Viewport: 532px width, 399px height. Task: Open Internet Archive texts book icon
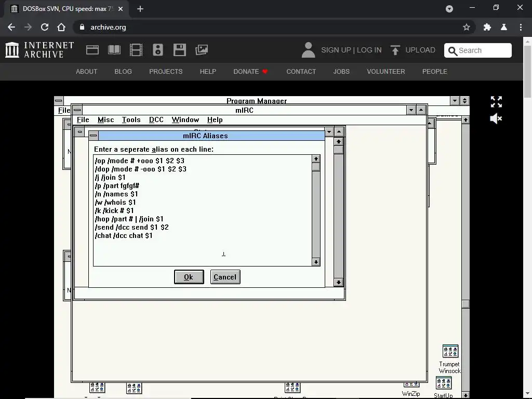pyautogui.click(x=114, y=50)
